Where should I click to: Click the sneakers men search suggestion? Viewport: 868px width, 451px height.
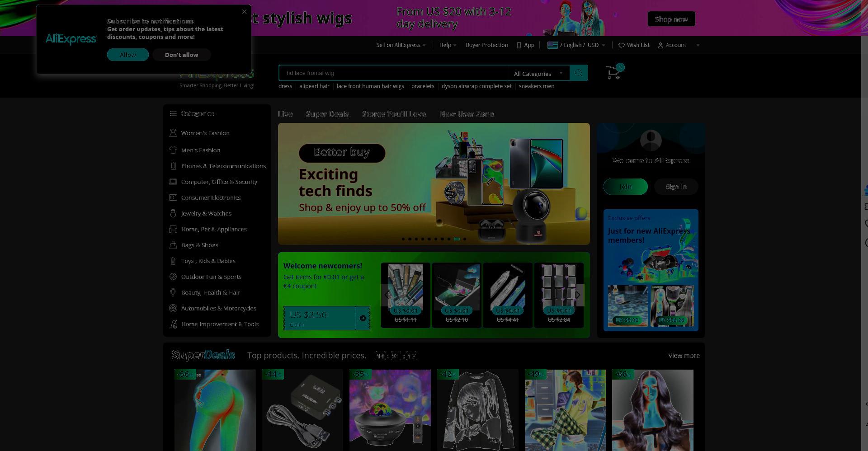pyautogui.click(x=537, y=86)
